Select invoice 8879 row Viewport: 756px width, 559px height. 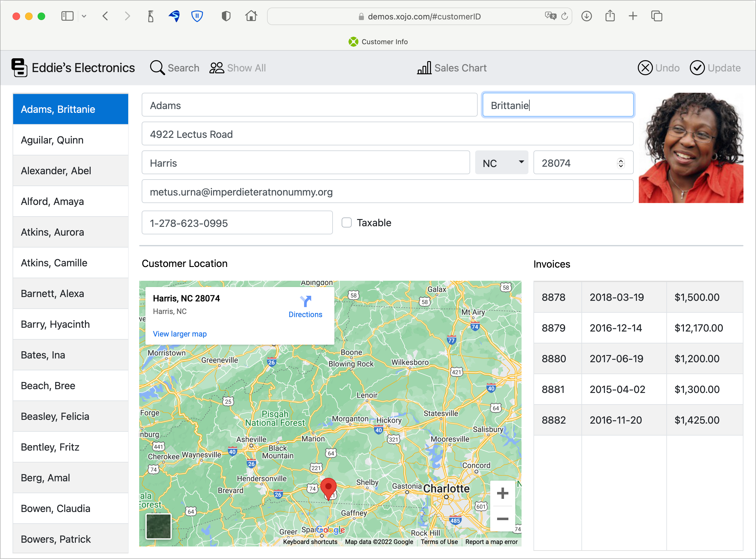(638, 328)
